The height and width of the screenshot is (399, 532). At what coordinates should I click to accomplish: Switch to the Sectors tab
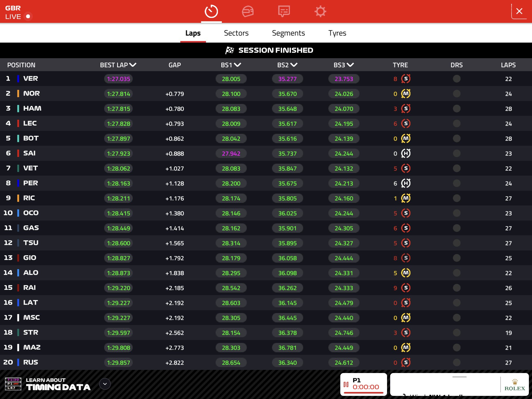pyautogui.click(x=236, y=33)
